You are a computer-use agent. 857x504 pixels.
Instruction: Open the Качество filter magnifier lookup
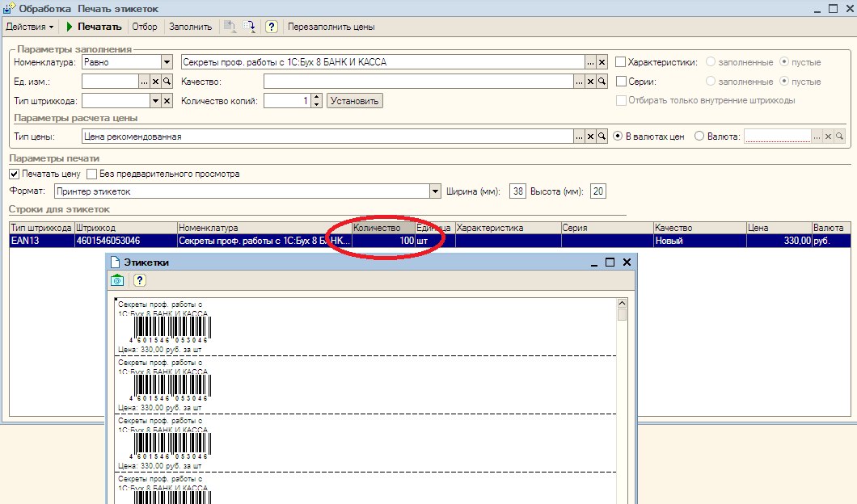(x=602, y=82)
